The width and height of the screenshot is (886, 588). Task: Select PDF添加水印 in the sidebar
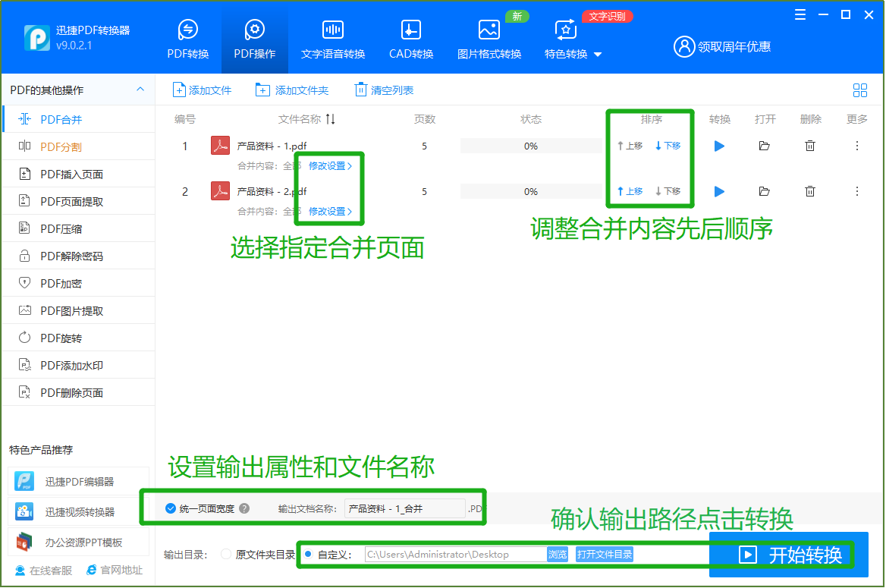click(x=71, y=366)
